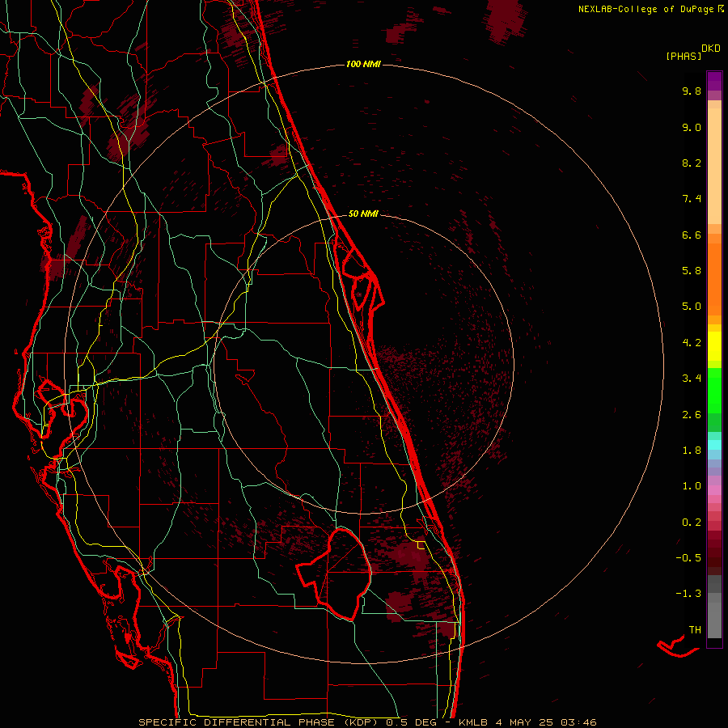
Task: Select the 1.0 scale label
Action: click(692, 486)
